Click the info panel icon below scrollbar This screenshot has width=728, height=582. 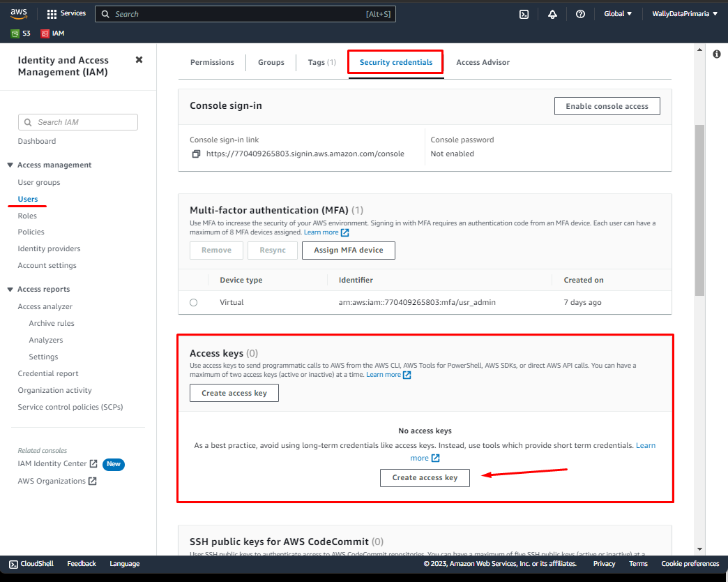tap(717, 54)
